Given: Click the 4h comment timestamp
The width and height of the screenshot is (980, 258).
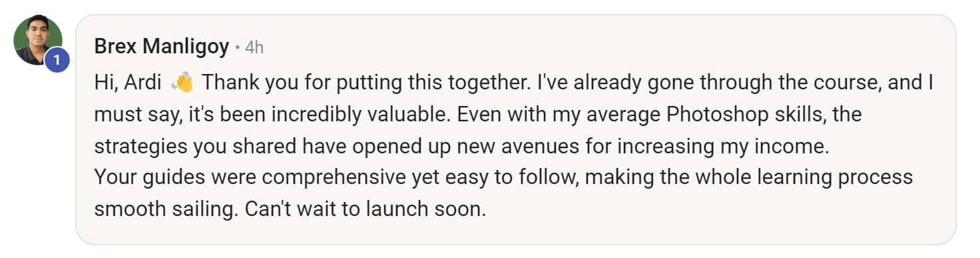Looking at the screenshot, I should pos(254,47).
